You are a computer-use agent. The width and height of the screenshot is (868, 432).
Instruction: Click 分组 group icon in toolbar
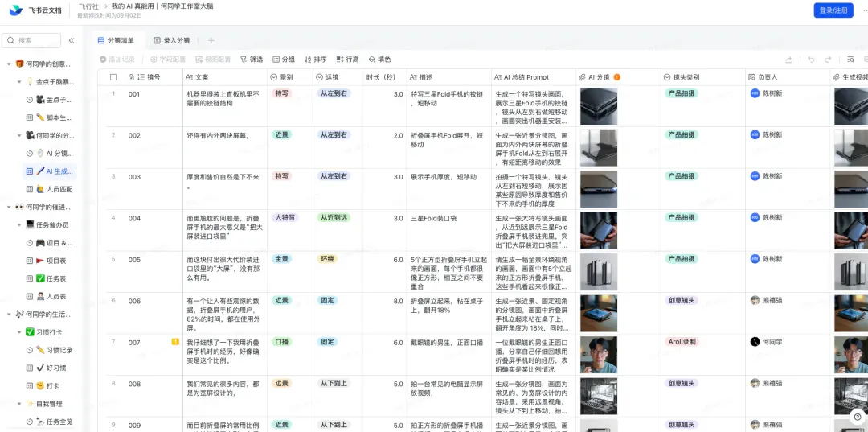coord(276,60)
